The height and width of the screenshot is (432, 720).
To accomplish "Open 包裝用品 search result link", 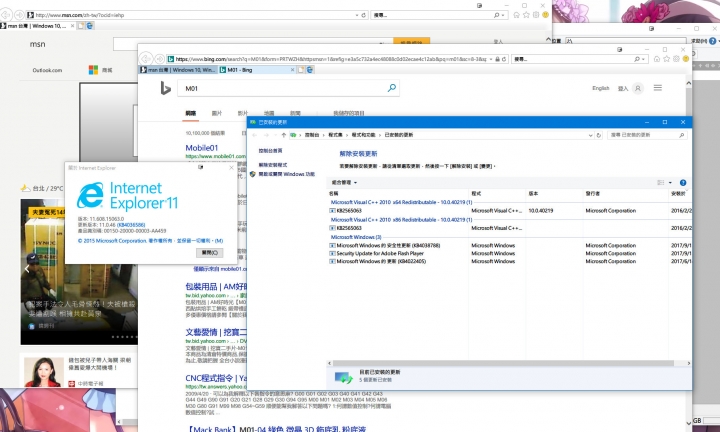I will tap(216, 286).
